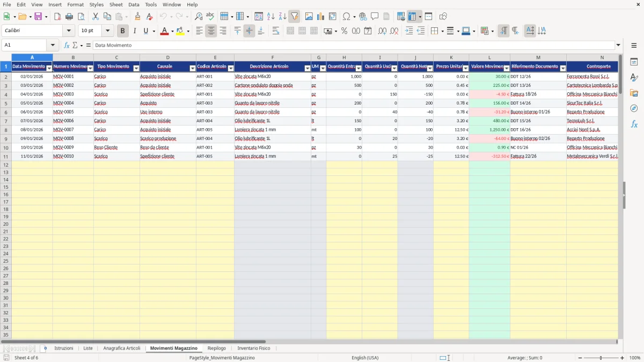Insert an image via toolbar icon
The height and width of the screenshot is (362, 644).
coord(309,17)
